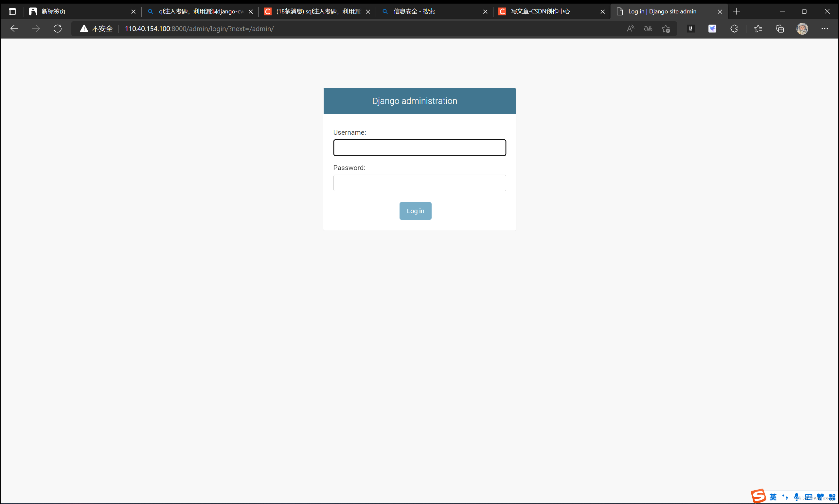Click the Log in button
Viewport: 839px width, 504px height.
415,211
